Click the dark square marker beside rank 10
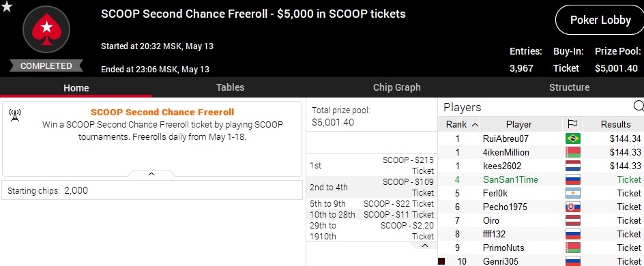The width and height of the screenshot is (644, 266). 441,261
